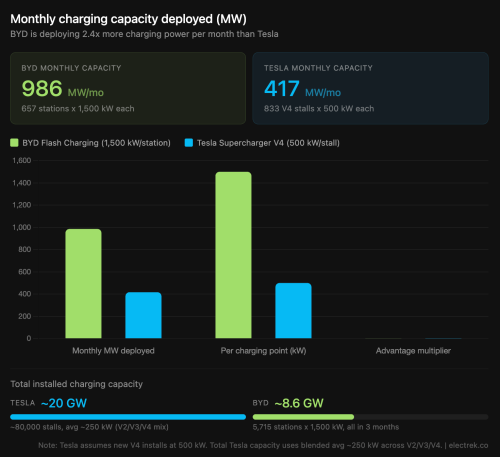This screenshot has height=457, width=500.
Task: Click the 1,400 y-axis tick label
Action: [22, 183]
